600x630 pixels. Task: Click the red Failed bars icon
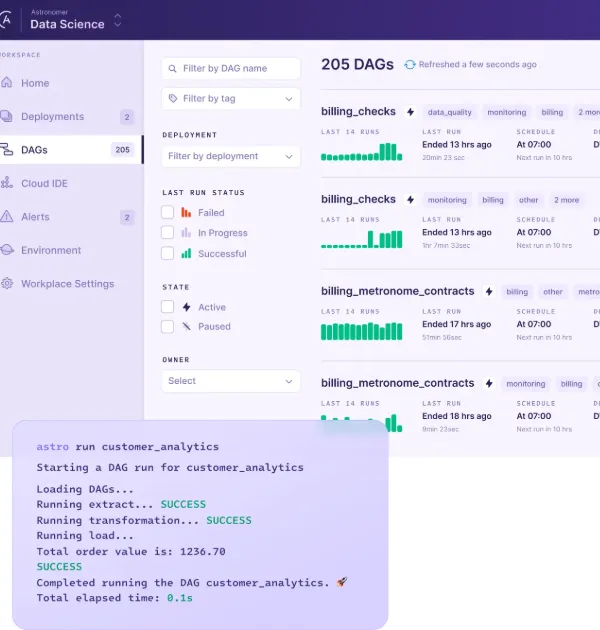(x=186, y=212)
